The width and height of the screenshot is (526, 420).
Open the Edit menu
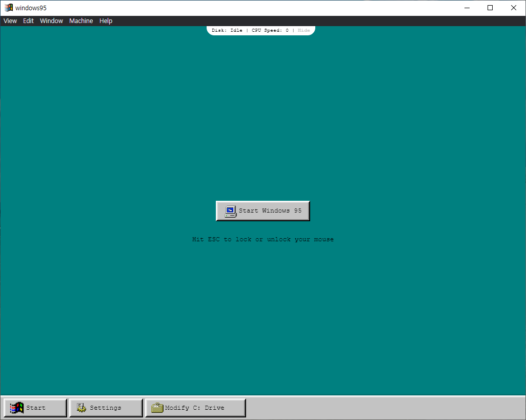coord(28,20)
